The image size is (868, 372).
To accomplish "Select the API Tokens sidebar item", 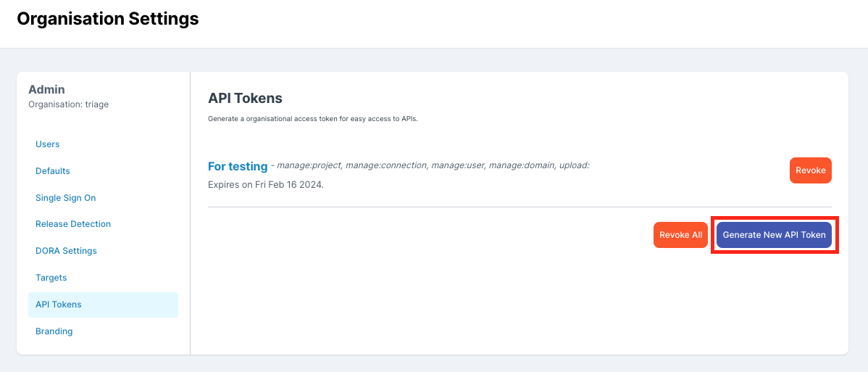I will point(59,305).
